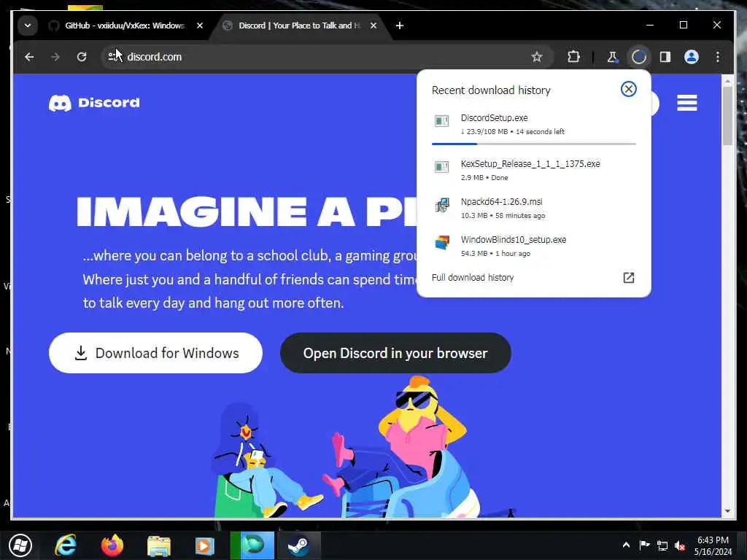Screen dimensions: 747x560
Task: Click the discord.com address bar
Action: (328, 57)
